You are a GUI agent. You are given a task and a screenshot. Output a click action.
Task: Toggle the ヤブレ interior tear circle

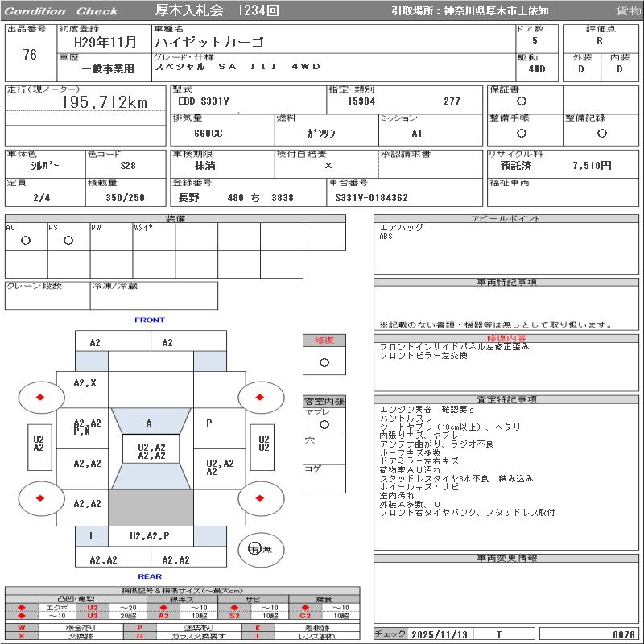coord(324,423)
